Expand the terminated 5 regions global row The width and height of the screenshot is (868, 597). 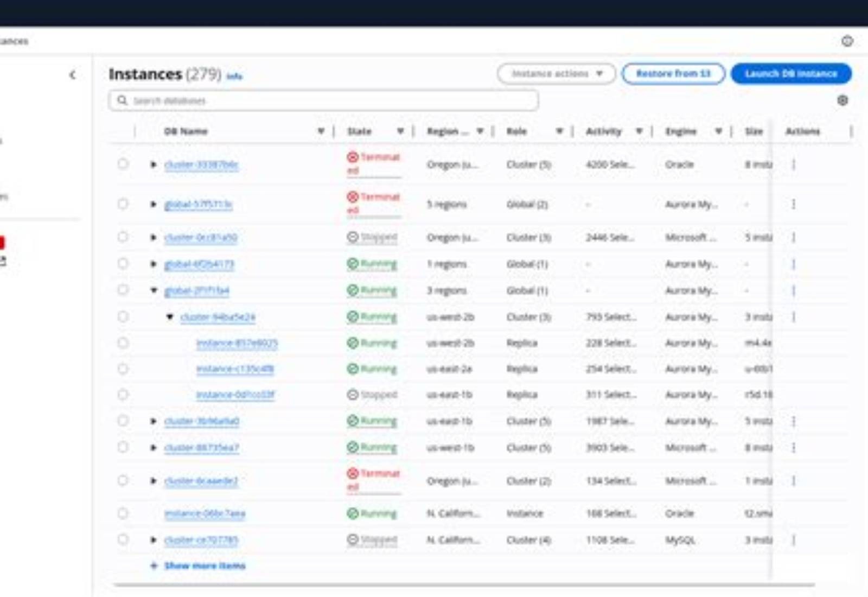click(x=154, y=204)
